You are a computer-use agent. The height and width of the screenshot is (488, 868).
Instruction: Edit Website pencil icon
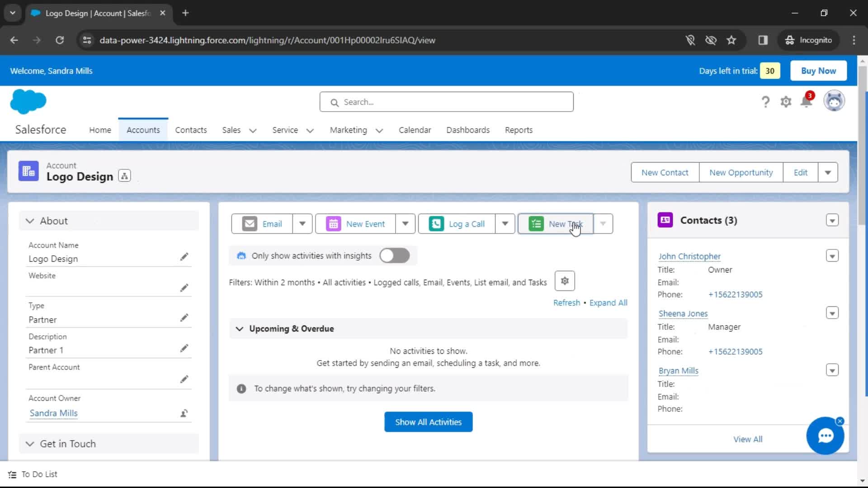[x=184, y=288]
